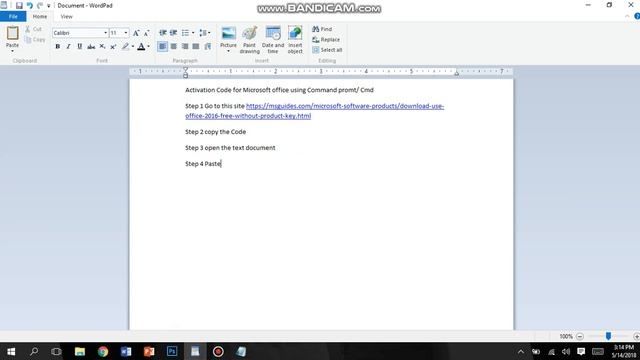Expand the Paste options arrow
640x360 pixels.
pyautogui.click(x=12, y=51)
